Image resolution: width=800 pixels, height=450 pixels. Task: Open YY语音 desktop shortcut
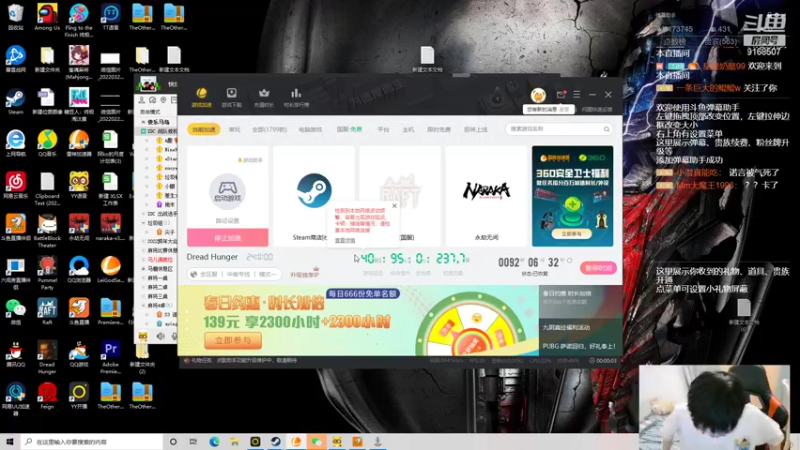(x=79, y=186)
